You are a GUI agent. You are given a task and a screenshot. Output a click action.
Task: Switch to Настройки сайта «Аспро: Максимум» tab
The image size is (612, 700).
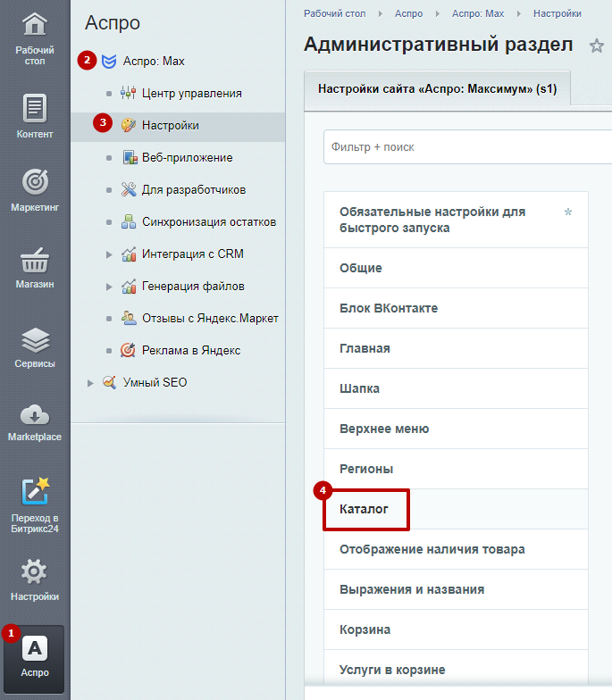pos(438,89)
